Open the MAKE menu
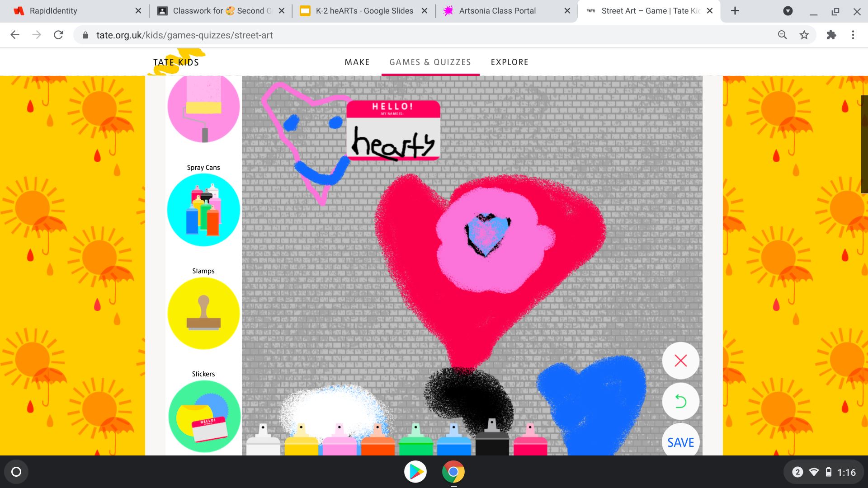 [357, 62]
